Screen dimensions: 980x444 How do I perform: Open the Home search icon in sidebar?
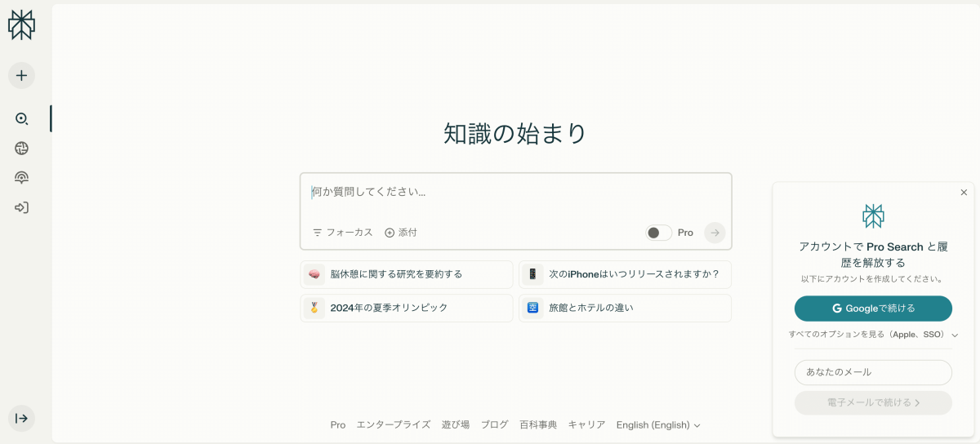click(21, 118)
